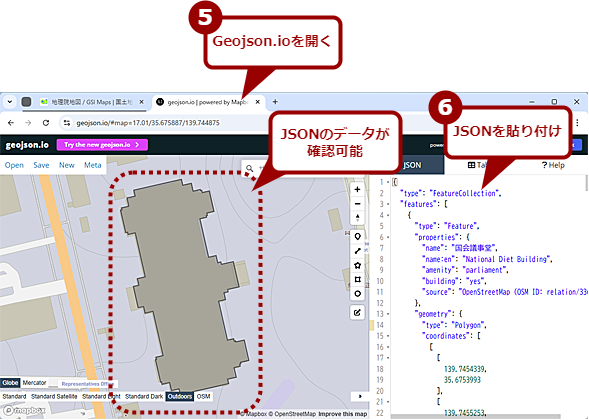
Task: Click Try the new geojson.io button
Action: [102, 145]
